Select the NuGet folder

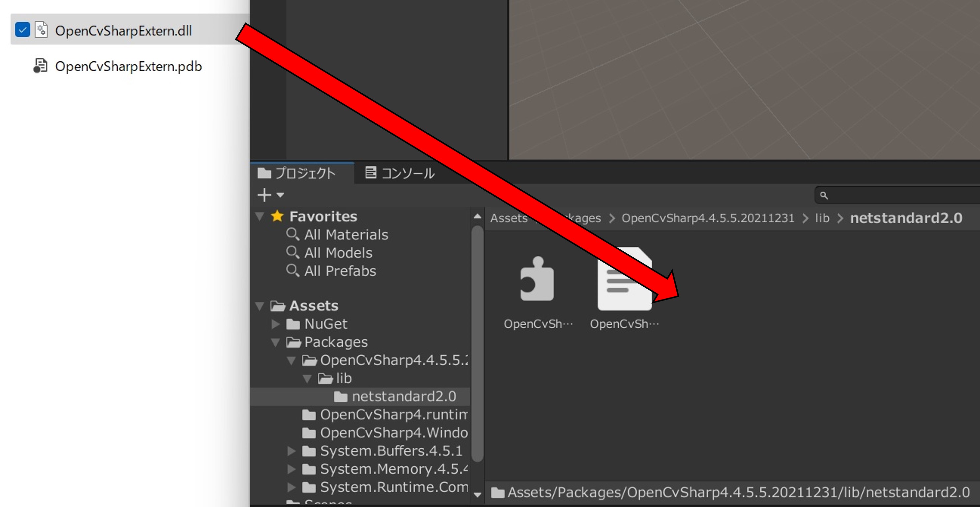point(326,324)
